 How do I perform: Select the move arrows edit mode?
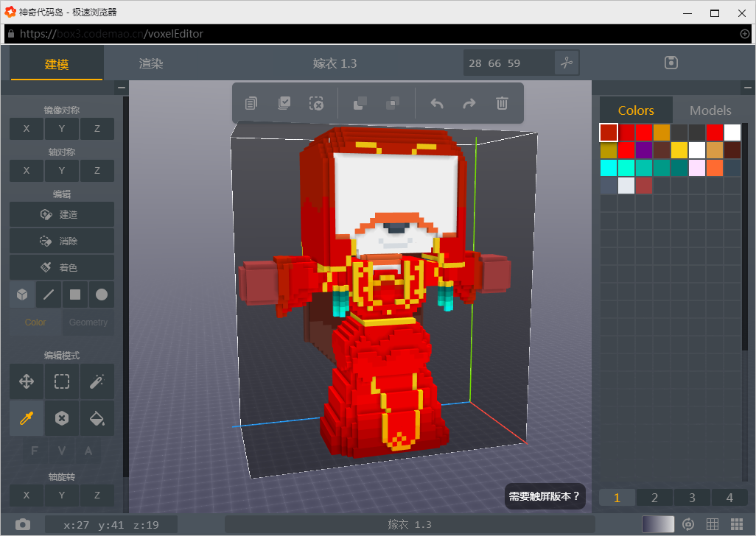click(27, 382)
